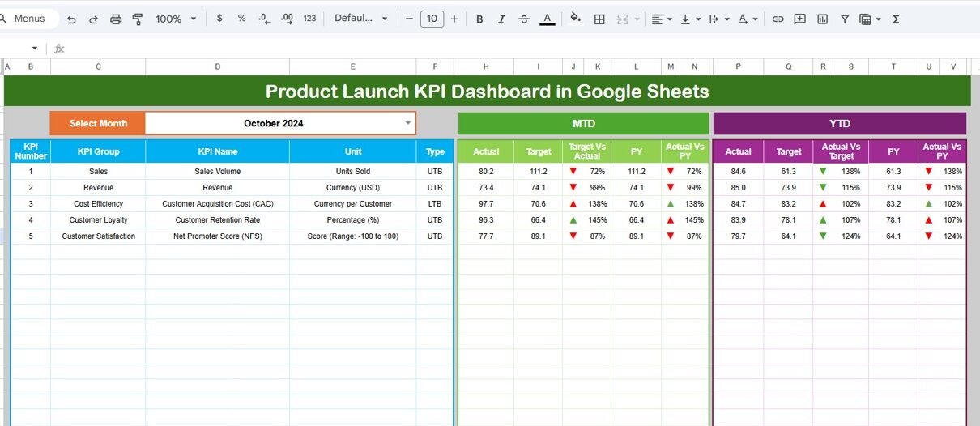The height and width of the screenshot is (426, 980).
Task: Click the Undo icon in toolbar
Action: [x=72, y=19]
